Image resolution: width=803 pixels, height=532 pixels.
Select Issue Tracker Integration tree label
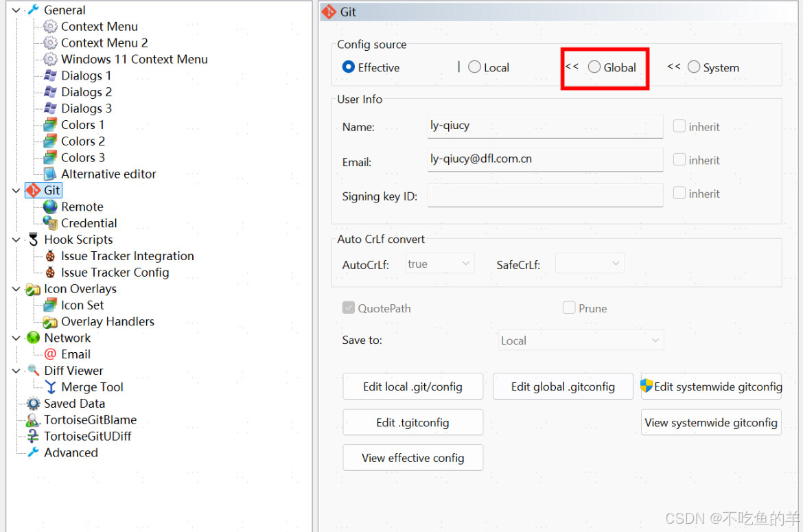coord(128,255)
